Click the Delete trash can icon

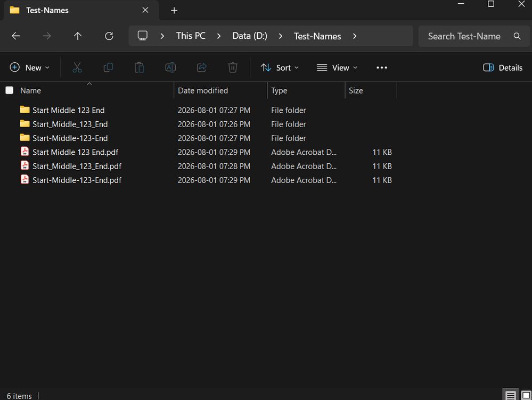[232, 68]
